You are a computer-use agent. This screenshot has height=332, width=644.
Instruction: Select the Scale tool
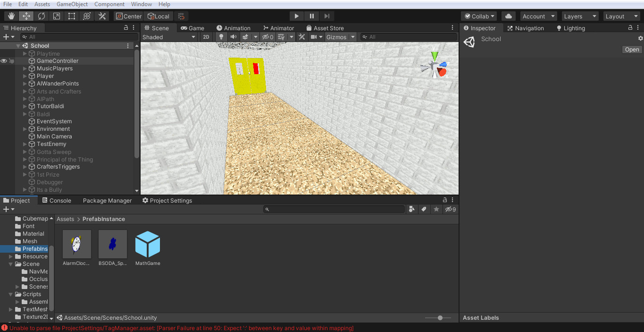57,16
